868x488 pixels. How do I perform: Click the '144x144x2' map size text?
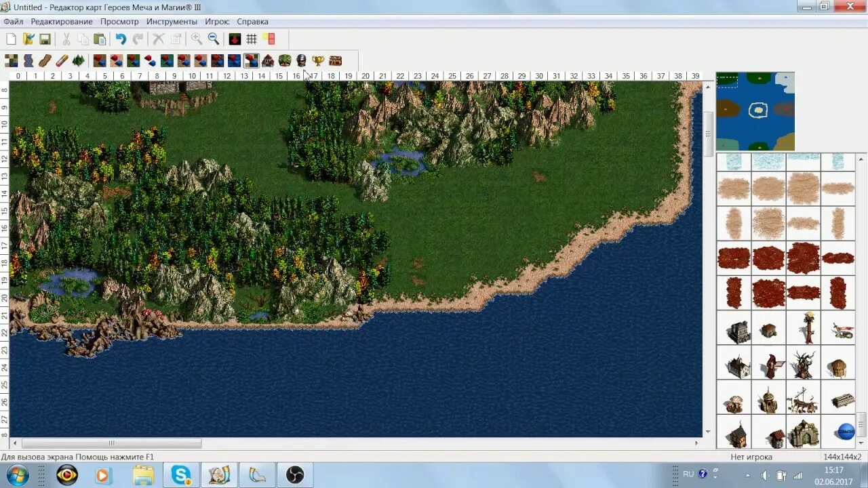(842, 457)
